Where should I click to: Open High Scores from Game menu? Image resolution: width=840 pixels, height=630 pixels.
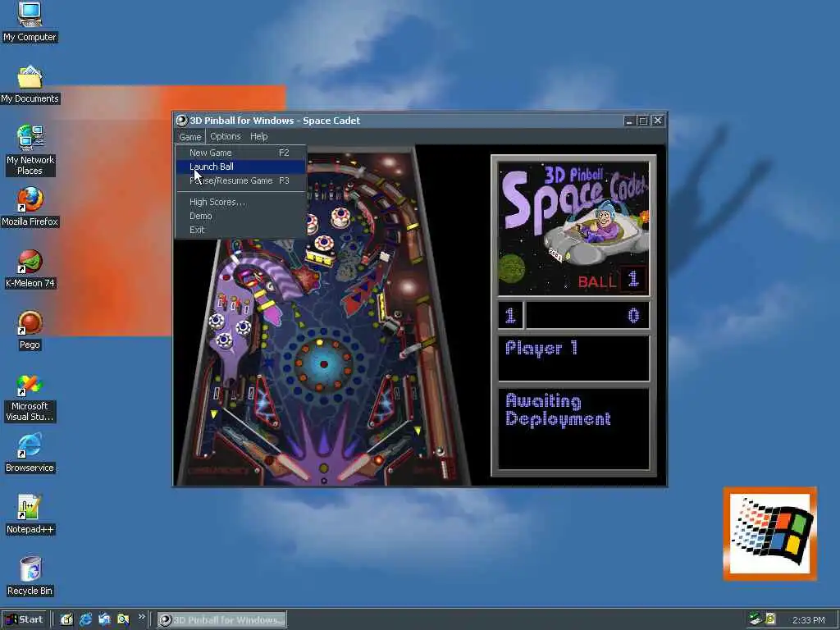click(240, 202)
